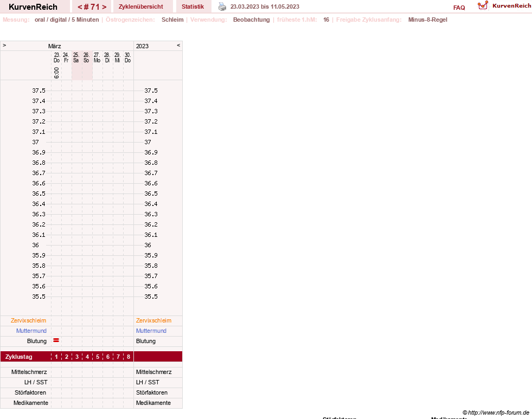Expand the chart with the > arrow
Image resolution: width=532 pixels, height=419 pixels.
coord(4,45)
